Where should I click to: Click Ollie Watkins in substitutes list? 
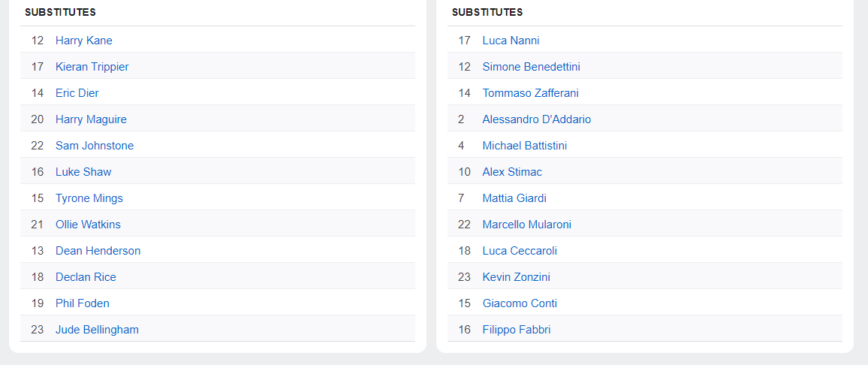[x=88, y=225]
